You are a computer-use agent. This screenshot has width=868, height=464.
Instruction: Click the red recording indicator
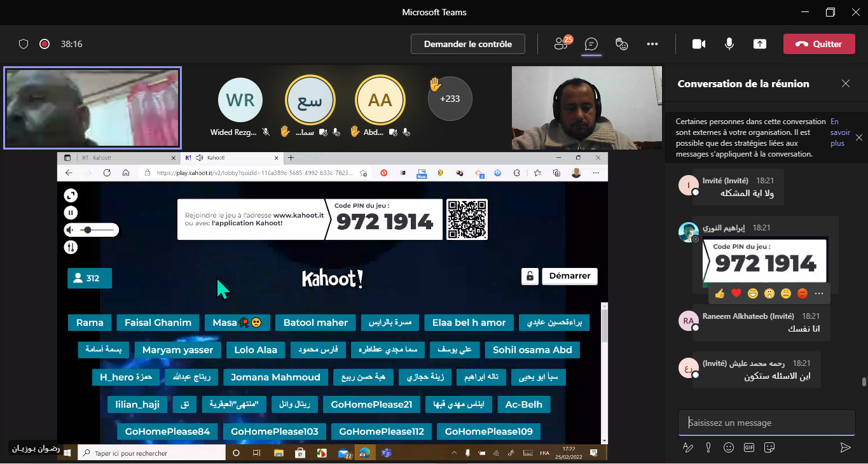(x=45, y=44)
